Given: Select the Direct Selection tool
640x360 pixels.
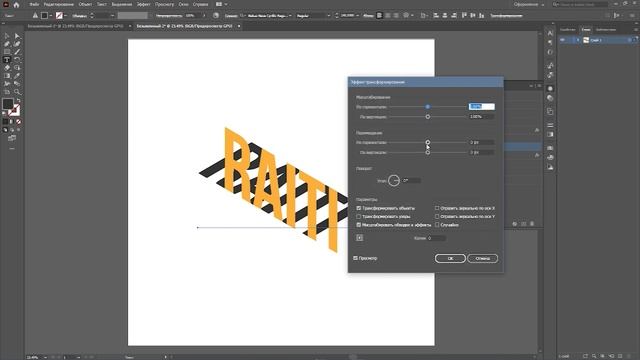Looking at the screenshot, I should [x=17, y=36].
